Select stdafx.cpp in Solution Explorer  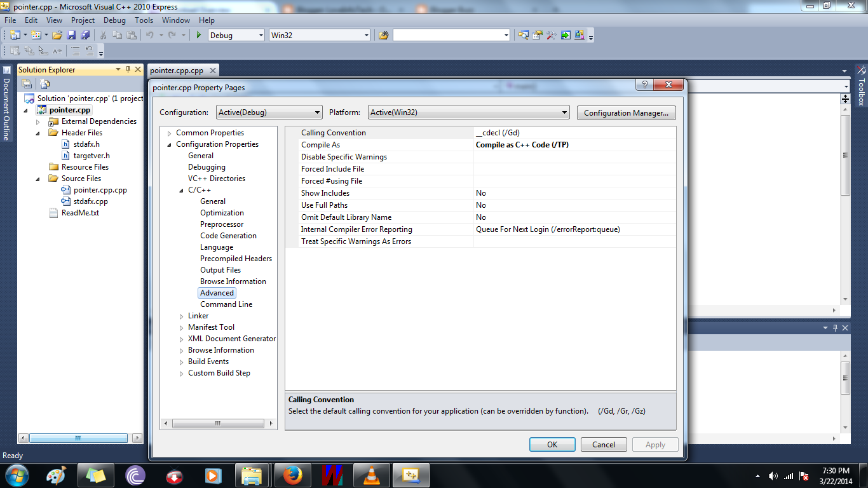click(91, 201)
